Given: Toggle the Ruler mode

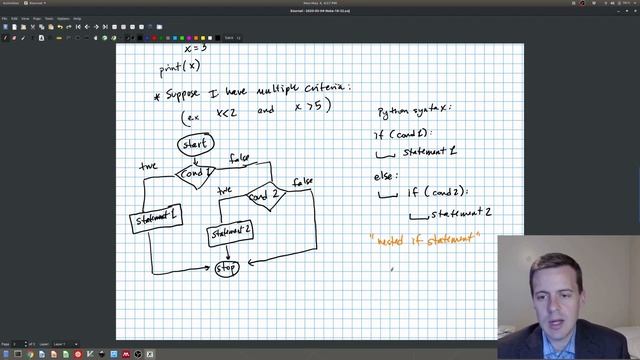Looking at the screenshot, I should [x=59, y=38].
